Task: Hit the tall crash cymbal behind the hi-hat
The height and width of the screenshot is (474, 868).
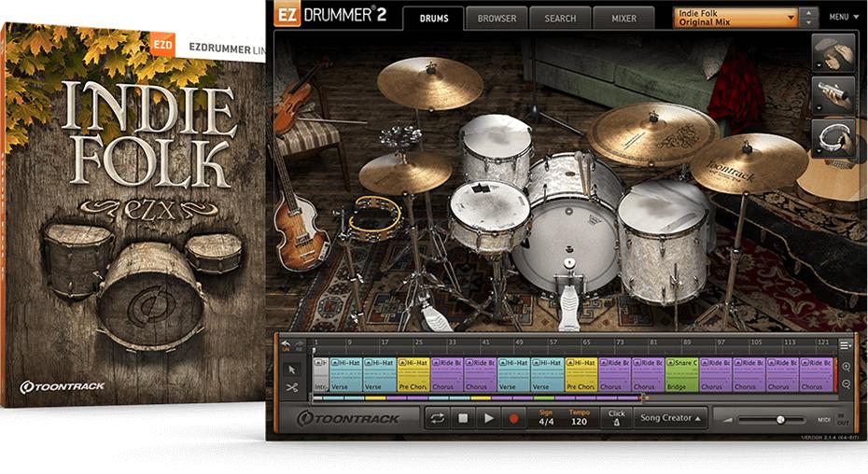Action: (x=430, y=83)
